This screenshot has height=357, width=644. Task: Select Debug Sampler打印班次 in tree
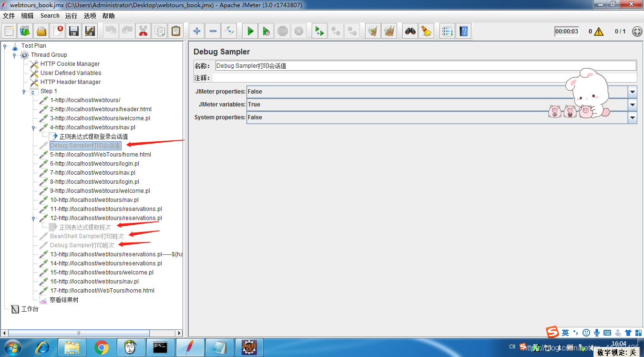pos(82,245)
